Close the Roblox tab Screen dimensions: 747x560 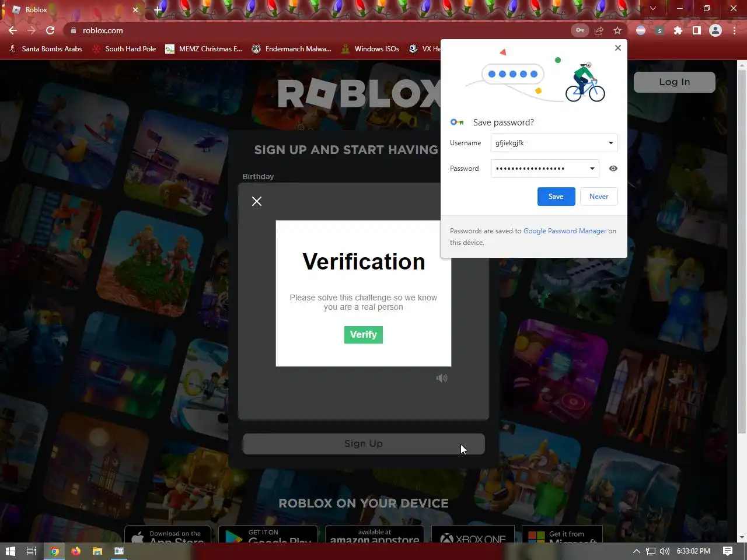point(135,9)
